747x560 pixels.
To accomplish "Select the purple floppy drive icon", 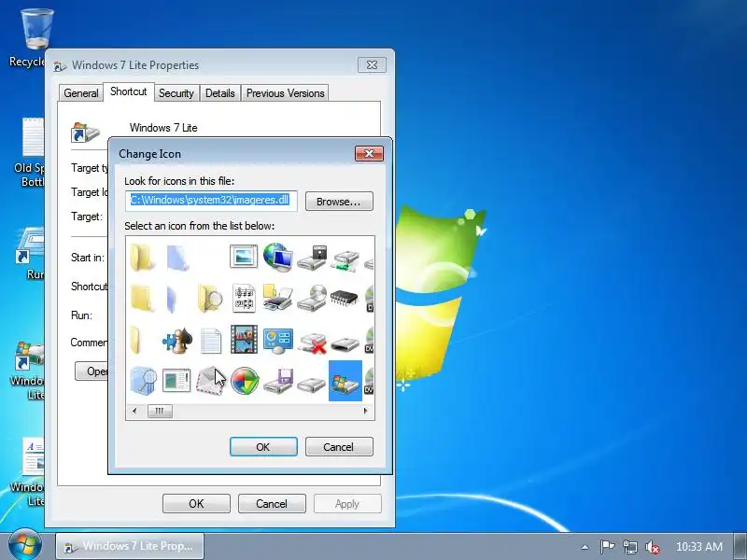I will [277, 382].
